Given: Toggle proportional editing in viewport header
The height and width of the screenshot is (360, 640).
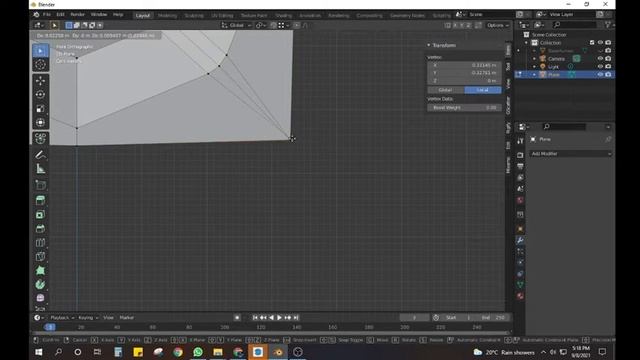Looking at the screenshot, I should 297,25.
